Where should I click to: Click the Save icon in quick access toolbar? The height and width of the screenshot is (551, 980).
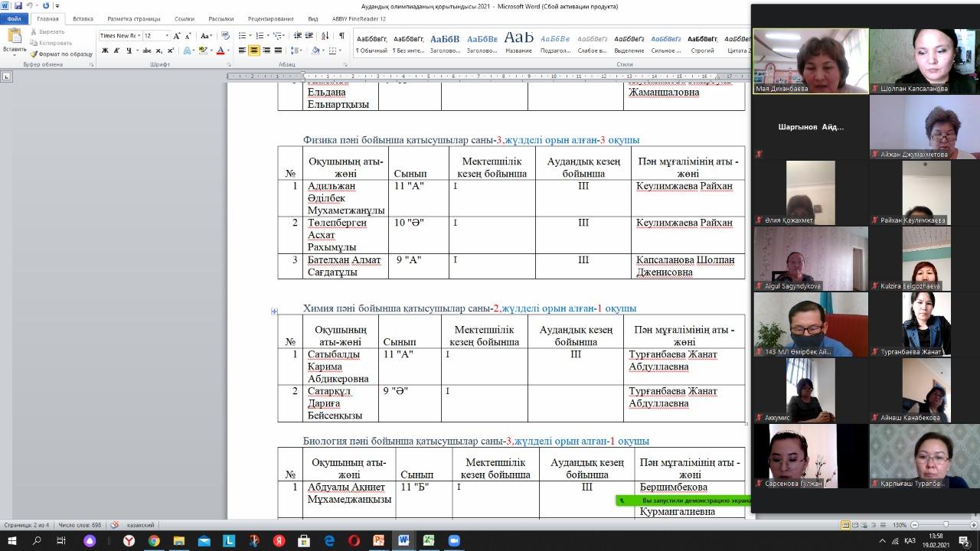click(x=18, y=6)
